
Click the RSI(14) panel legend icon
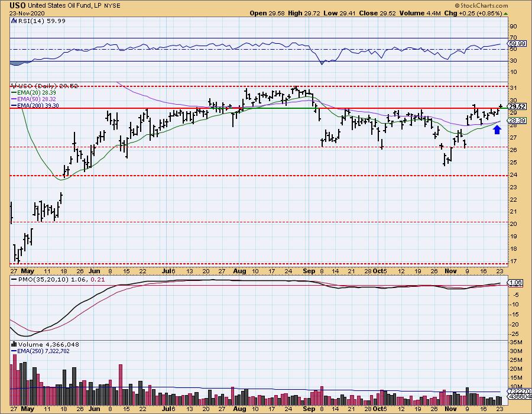coord(14,21)
